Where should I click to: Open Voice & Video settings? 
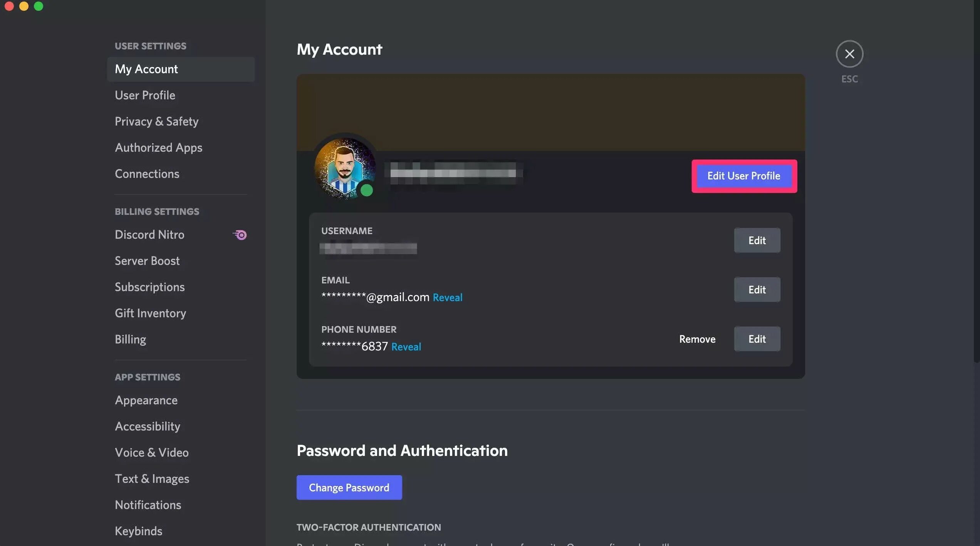(x=151, y=452)
